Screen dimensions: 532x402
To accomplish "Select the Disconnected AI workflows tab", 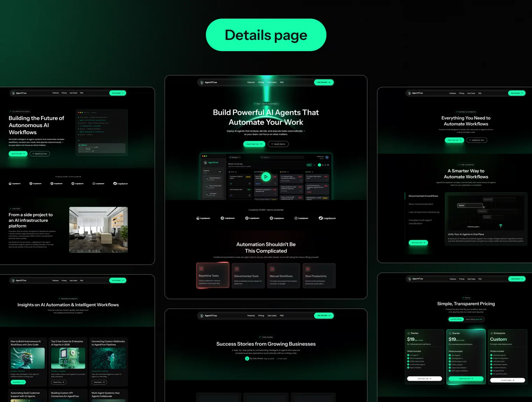I will [423, 196].
